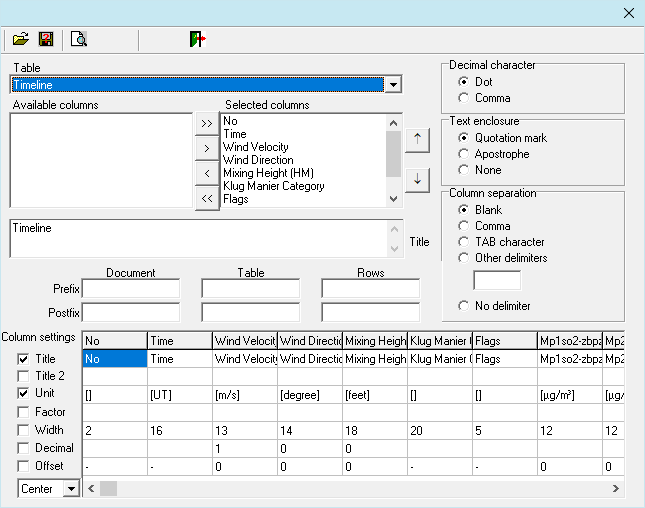Click the Time column header in grid
Image resolution: width=645 pixels, height=508 pixels.
click(180, 341)
